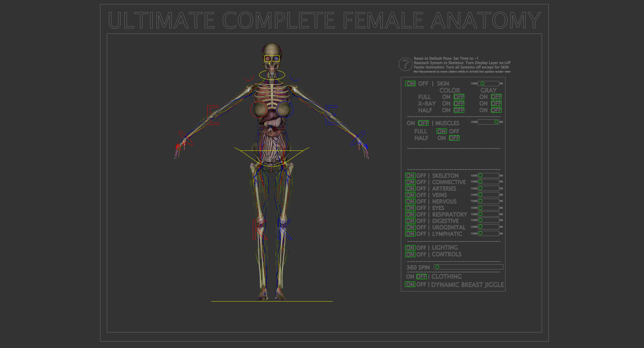Select the blue eye target in skull

pyautogui.click(x=276, y=59)
